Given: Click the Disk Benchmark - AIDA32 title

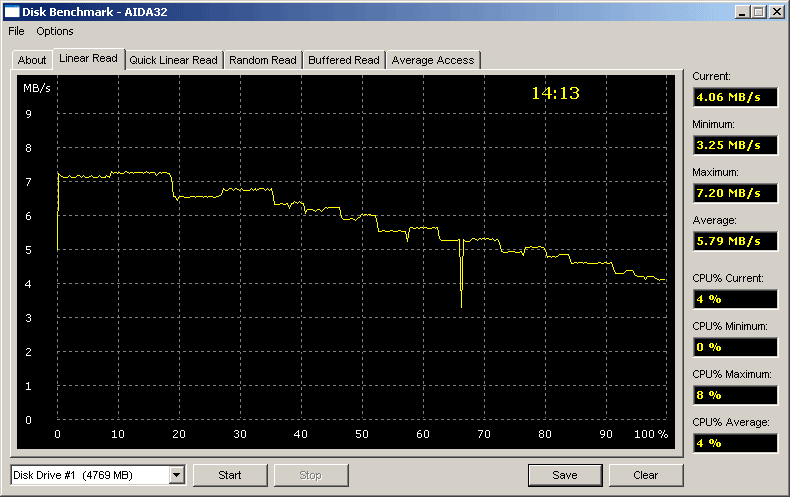Looking at the screenshot, I should (x=95, y=12).
